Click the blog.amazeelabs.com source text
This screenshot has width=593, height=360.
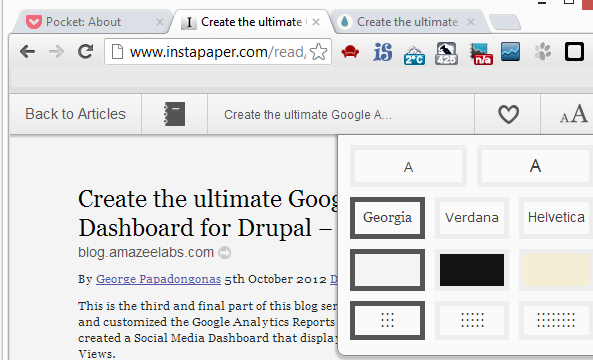[x=146, y=252]
